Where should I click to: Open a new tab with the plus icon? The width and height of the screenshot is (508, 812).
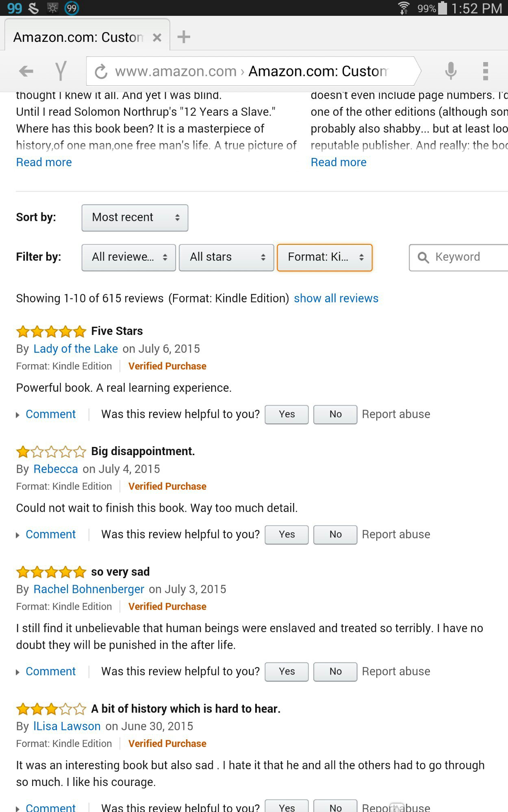(x=184, y=37)
